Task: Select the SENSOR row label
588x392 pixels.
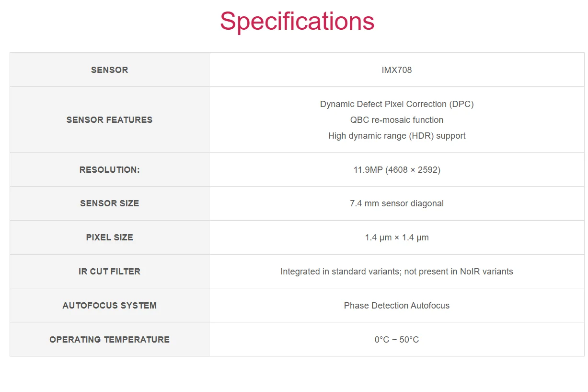Action: [109, 70]
